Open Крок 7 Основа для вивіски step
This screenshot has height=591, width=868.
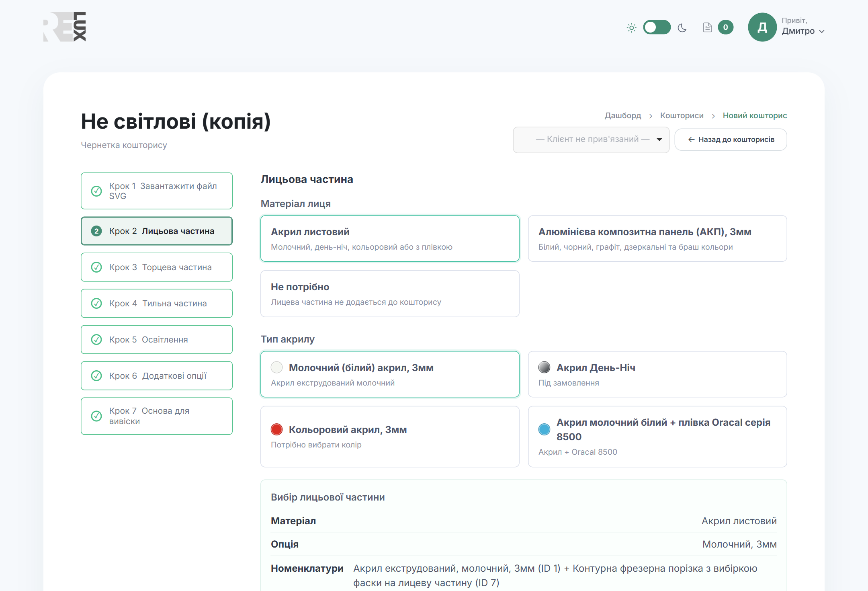[157, 416]
